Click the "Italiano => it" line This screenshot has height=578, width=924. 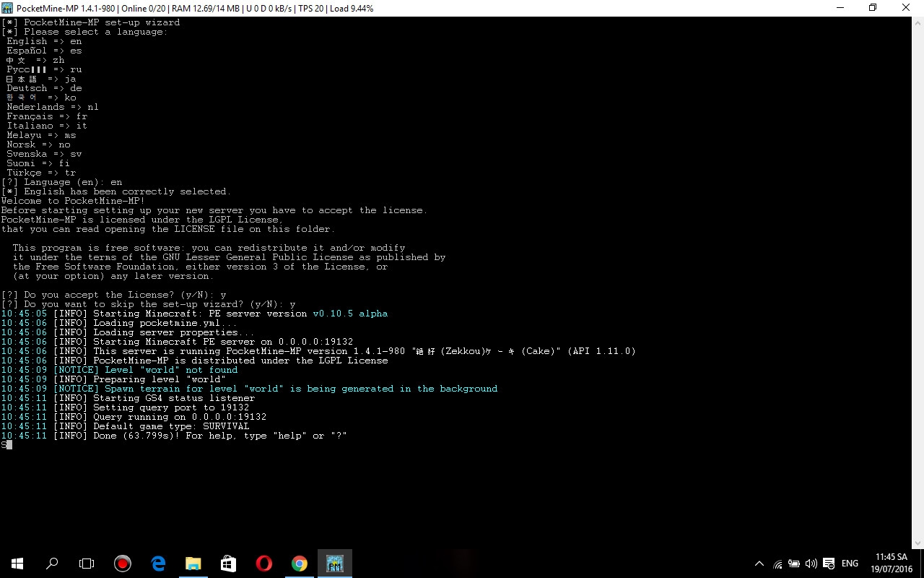[47, 126]
